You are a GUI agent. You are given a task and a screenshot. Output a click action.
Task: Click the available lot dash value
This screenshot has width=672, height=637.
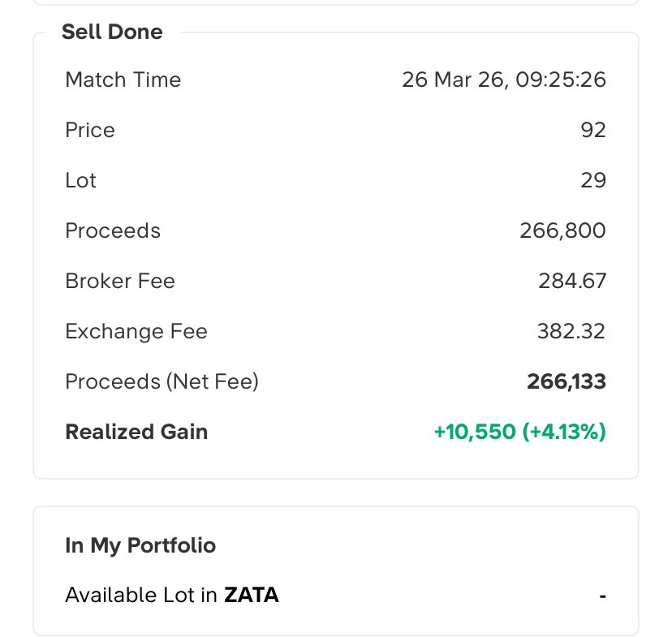(602, 596)
